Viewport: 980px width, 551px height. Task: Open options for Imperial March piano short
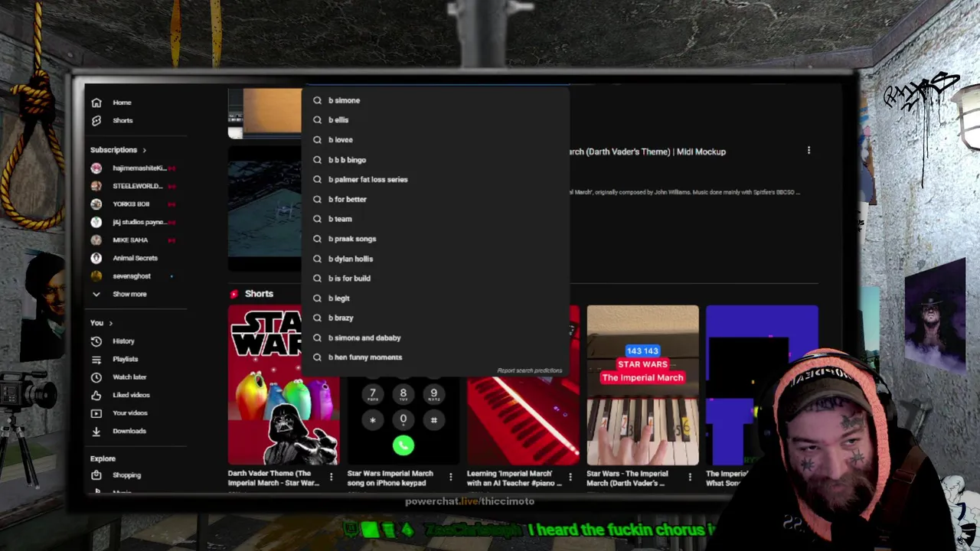pyautogui.click(x=690, y=478)
